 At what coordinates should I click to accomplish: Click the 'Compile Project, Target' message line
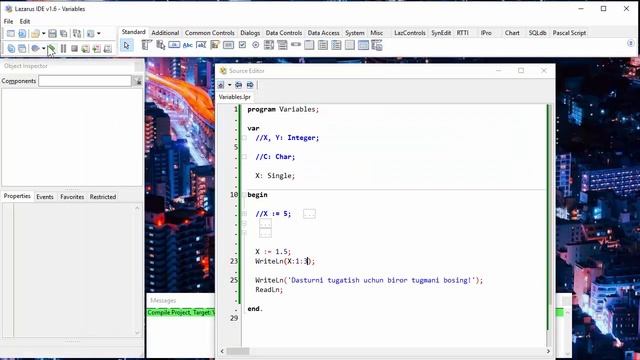point(180,313)
